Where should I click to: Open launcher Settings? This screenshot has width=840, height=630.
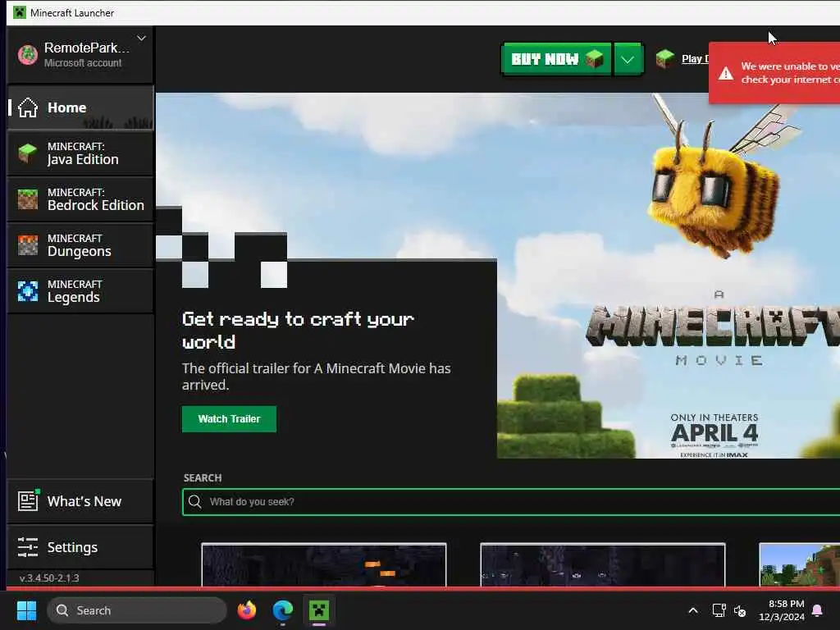[80, 547]
